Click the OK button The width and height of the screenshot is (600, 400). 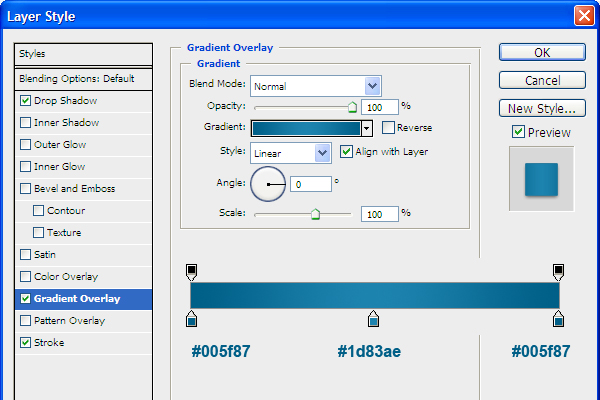542,52
